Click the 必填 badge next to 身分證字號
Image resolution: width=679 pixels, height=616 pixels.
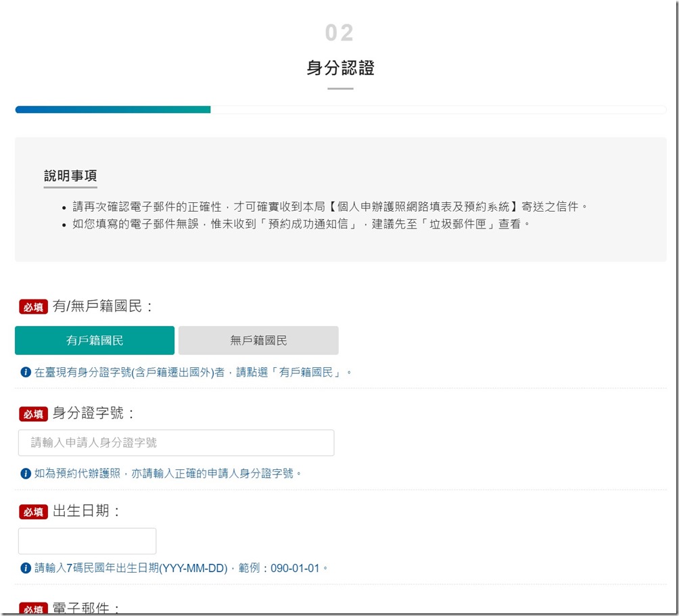(x=33, y=414)
